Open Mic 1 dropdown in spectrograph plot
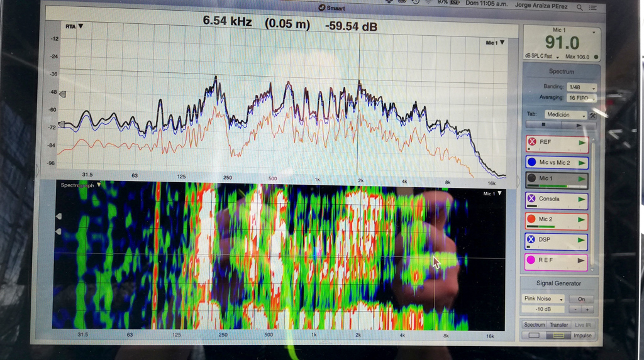Image resolution: width=644 pixels, height=360 pixels. pyautogui.click(x=492, y=194)
